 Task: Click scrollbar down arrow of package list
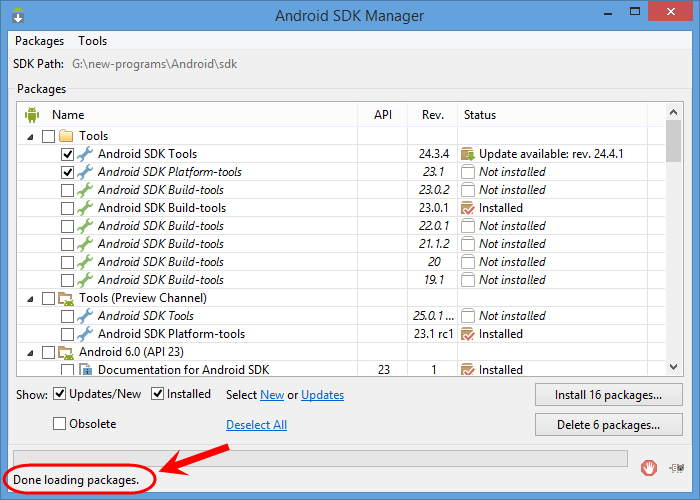[x=673, y=367]
